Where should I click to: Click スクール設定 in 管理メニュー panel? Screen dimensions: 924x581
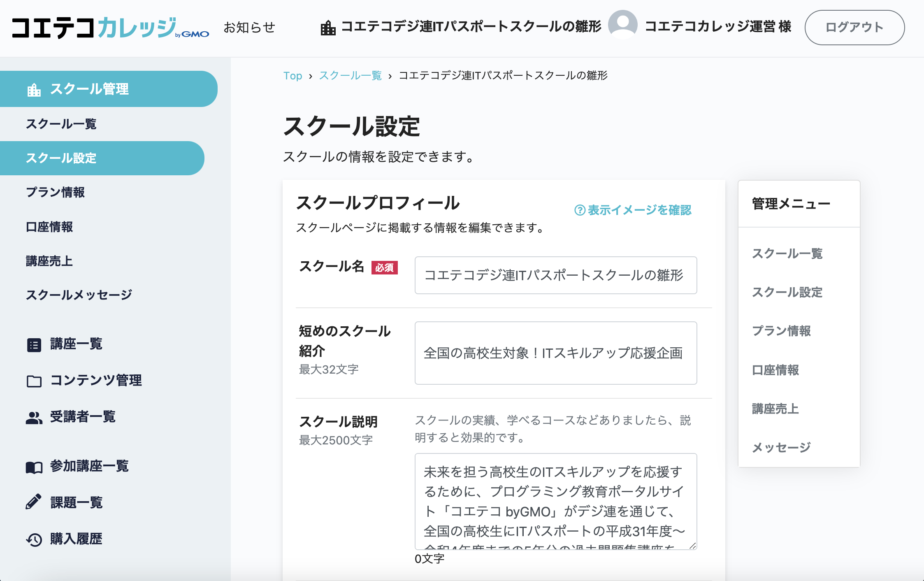(787, 292)
